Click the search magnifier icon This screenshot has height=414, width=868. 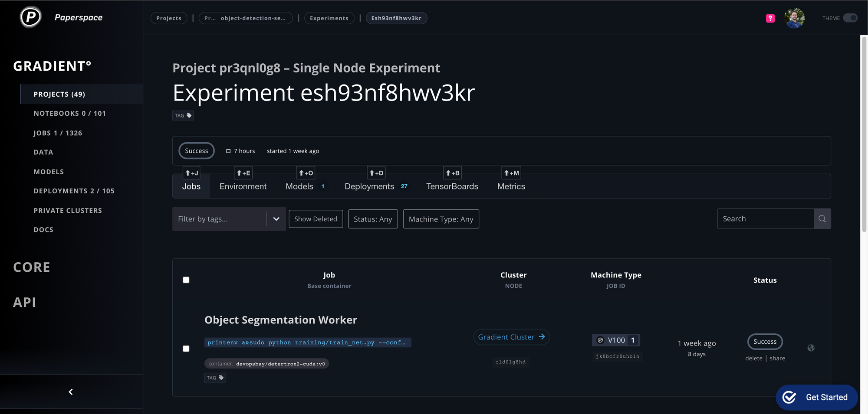point(822,219)
